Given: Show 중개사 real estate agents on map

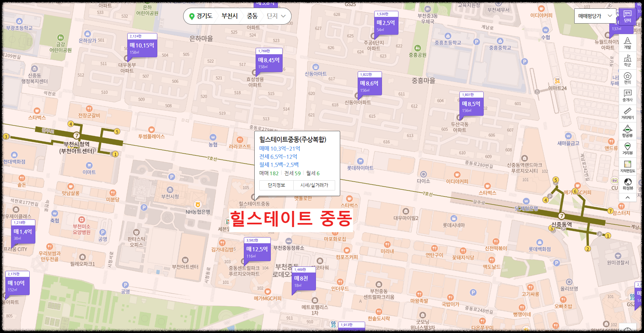Looking at the screenshot, I should click(627, 96).
